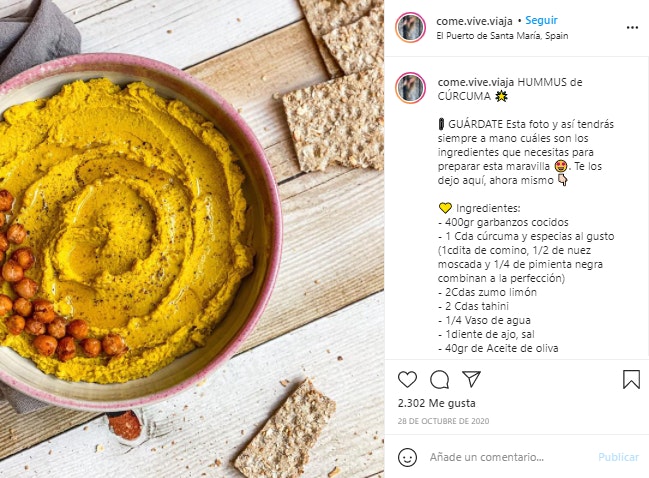Save the post with the bookmark icon
649x478 pixels.
click(x=631, y=380)
